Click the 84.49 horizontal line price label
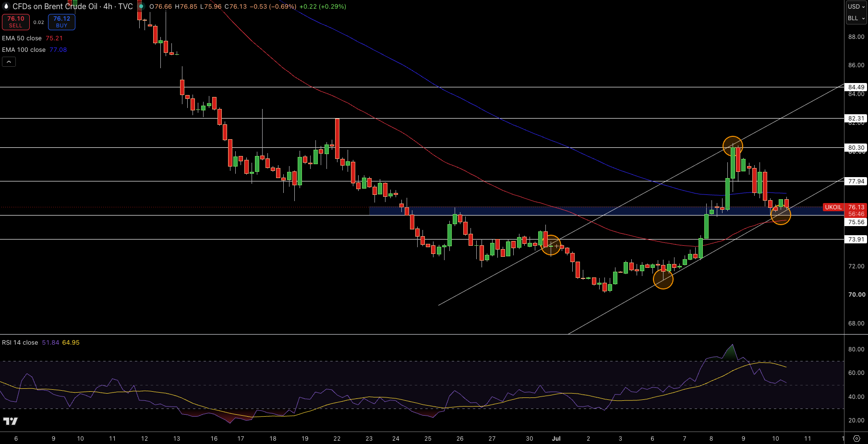The width and height of the screenshot is (868, 444). tap(856, 87)
